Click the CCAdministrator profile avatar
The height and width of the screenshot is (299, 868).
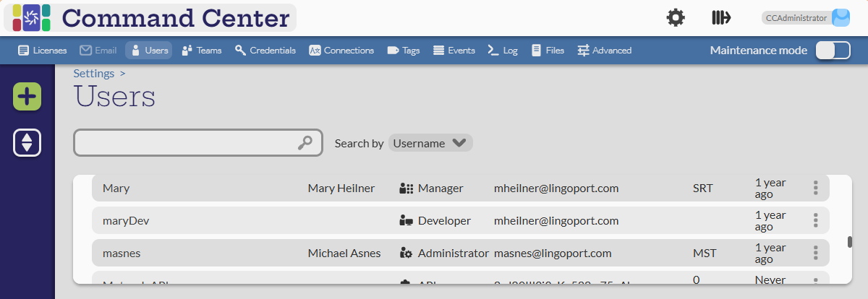[841, 18]
